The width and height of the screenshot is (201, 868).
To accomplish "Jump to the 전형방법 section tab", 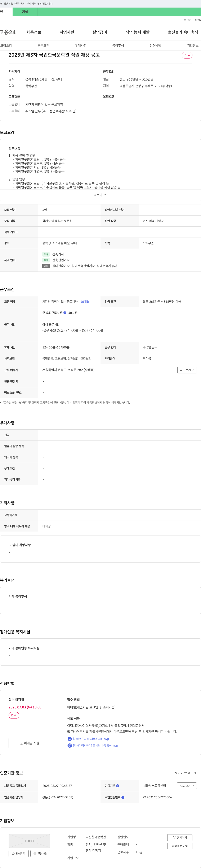I will click(x=155, y=45).
